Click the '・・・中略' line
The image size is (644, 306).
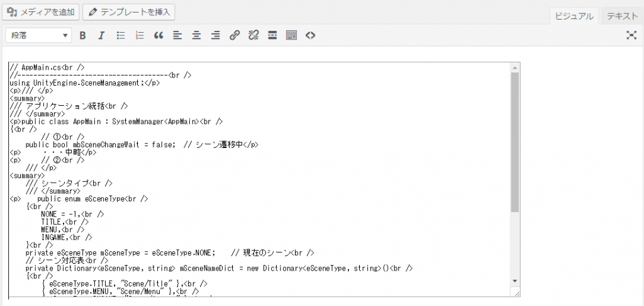point(53,152)
